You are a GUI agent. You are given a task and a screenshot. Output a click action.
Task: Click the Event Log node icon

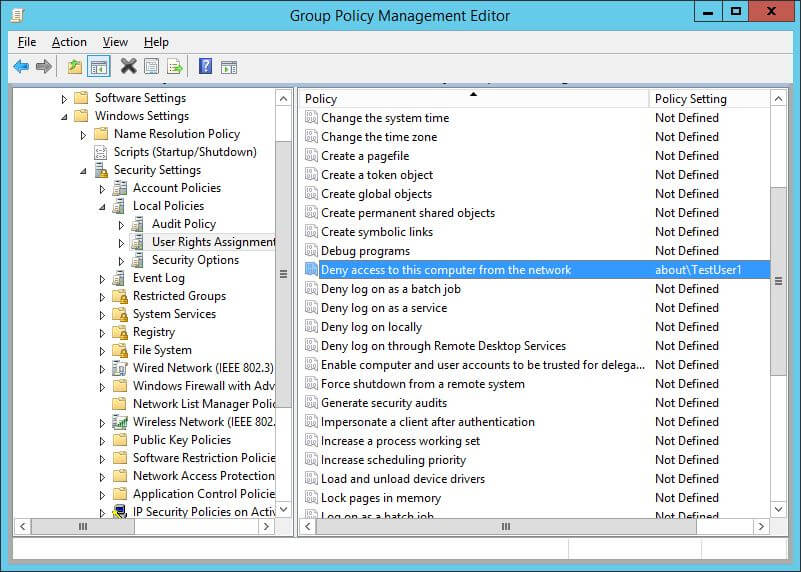[119, 278]
